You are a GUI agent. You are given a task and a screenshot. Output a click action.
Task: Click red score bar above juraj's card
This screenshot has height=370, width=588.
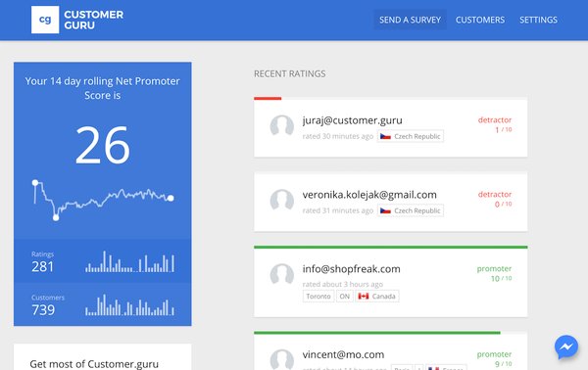tap(268, 99)
